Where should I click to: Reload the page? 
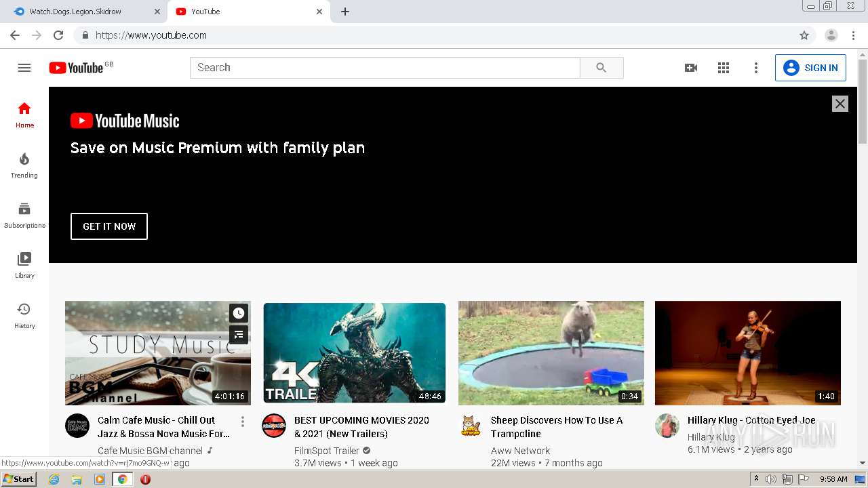(58, 35)
